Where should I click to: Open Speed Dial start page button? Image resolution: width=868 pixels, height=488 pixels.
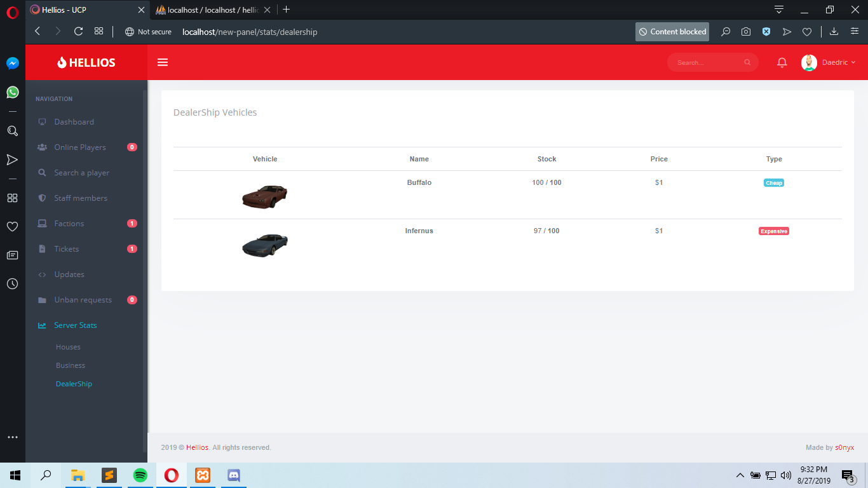tap(98, 31)
